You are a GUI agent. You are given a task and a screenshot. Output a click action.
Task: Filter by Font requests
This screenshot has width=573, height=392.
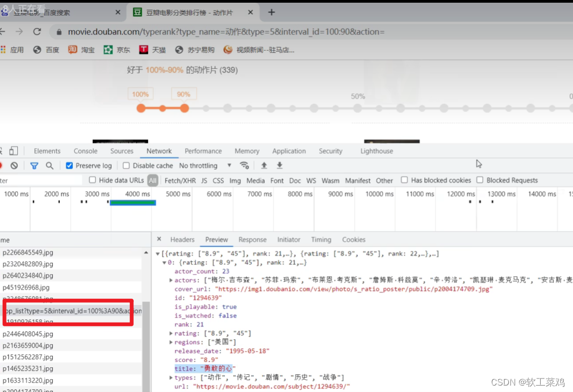277,181
